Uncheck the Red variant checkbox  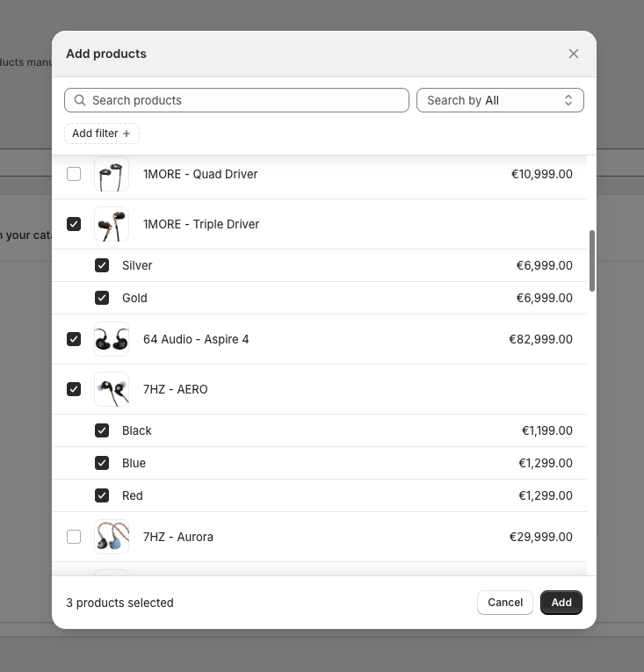(102, 495)
